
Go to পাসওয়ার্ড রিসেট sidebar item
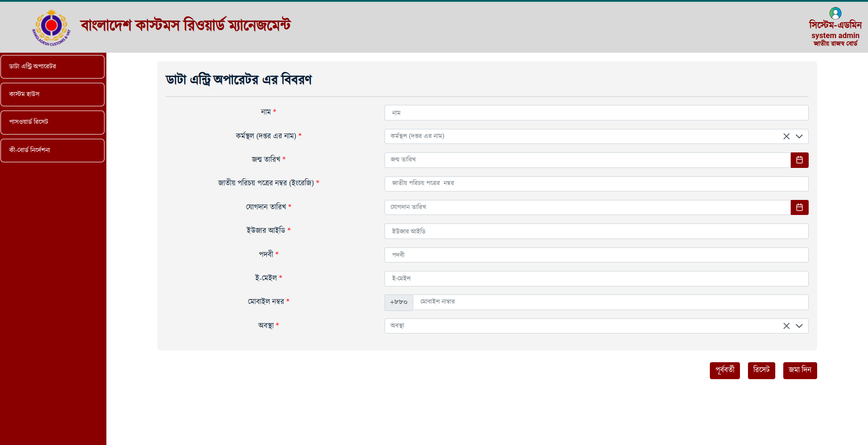pyautogui.click(x=52, y=122)
